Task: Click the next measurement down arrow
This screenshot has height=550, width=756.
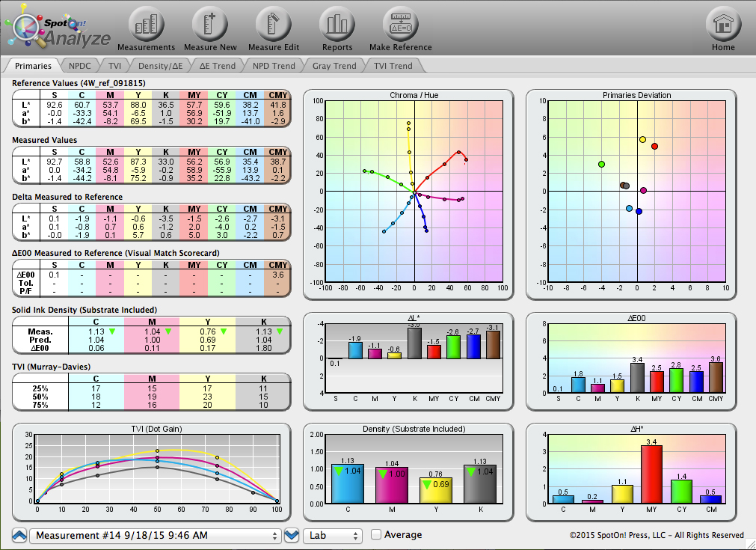Action: (292, 535)
